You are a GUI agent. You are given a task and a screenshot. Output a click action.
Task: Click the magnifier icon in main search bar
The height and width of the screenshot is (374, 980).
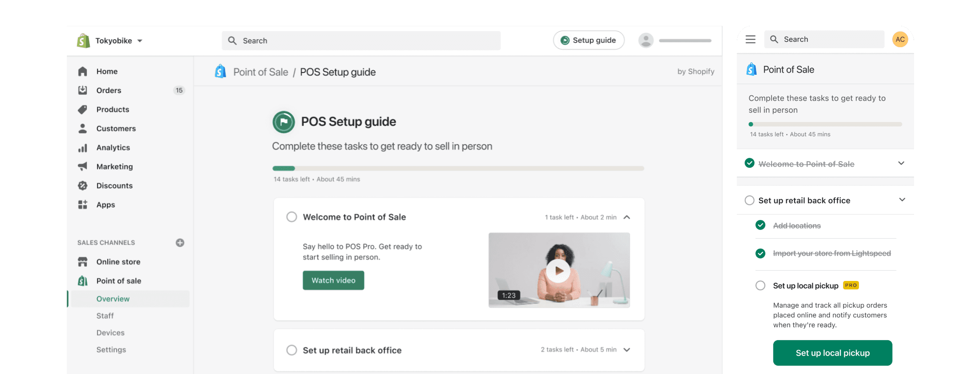(x=232, y=41)
